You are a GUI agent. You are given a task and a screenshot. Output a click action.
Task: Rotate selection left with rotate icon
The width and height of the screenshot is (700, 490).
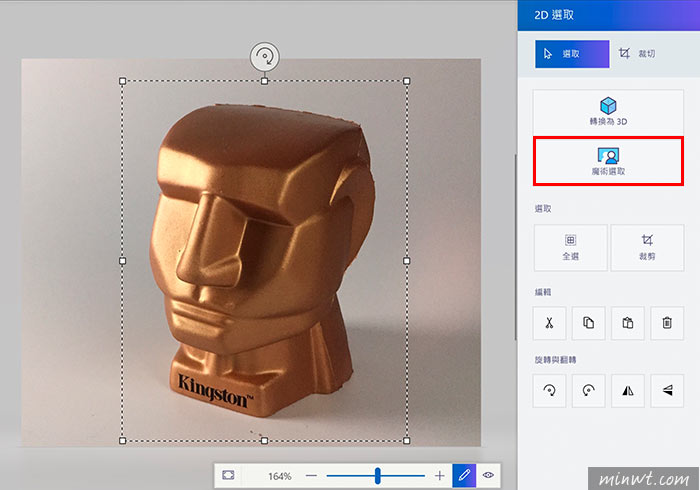click(x=549, y=391)
